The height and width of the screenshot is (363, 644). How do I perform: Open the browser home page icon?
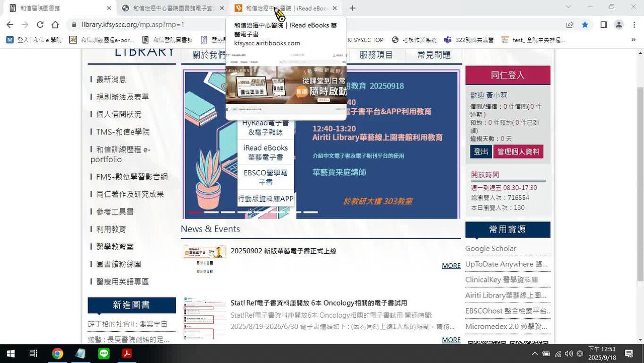55,24
